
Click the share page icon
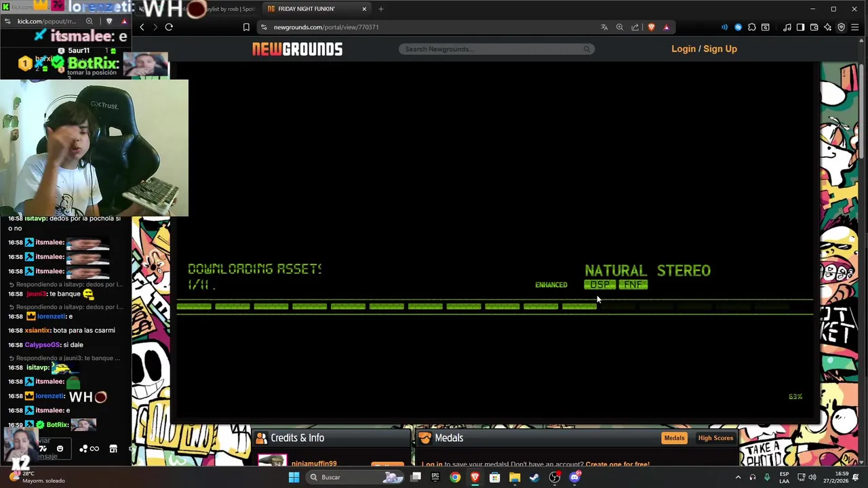(635, 27)
